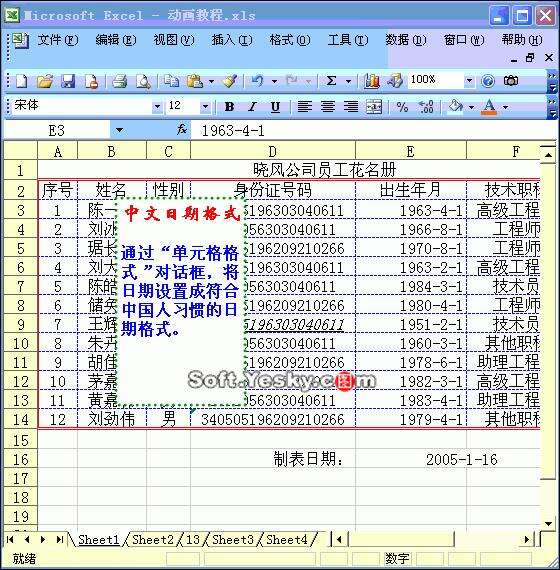This screenshot has width=560, height=570.
Task: Expand the font name dropdown 宋体
Action: point(157,107)
